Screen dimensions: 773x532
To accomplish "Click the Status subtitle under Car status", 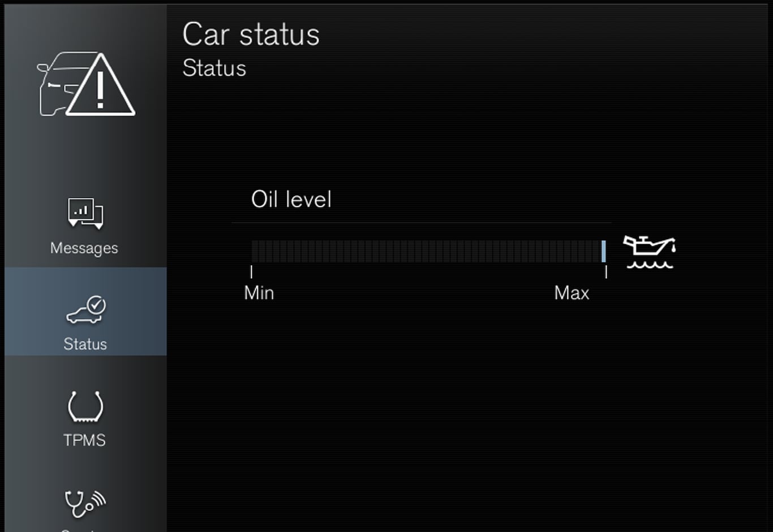I will click(214, 68).
